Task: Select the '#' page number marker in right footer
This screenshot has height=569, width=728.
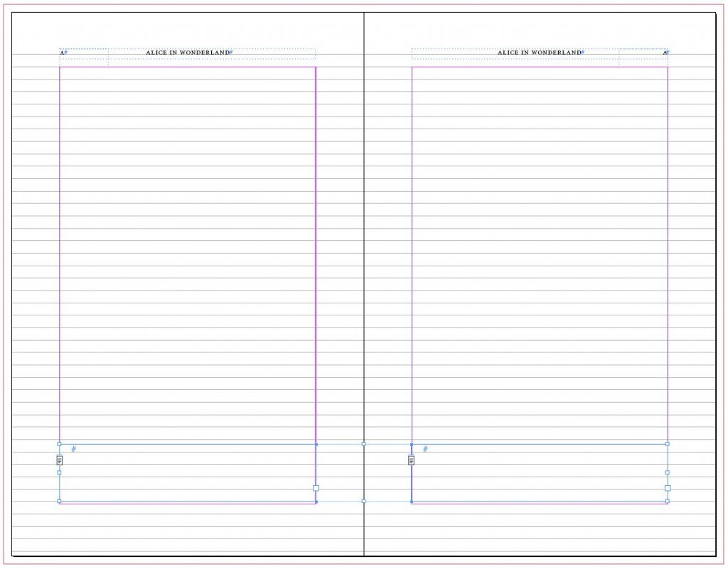Action: click(424, 448)
